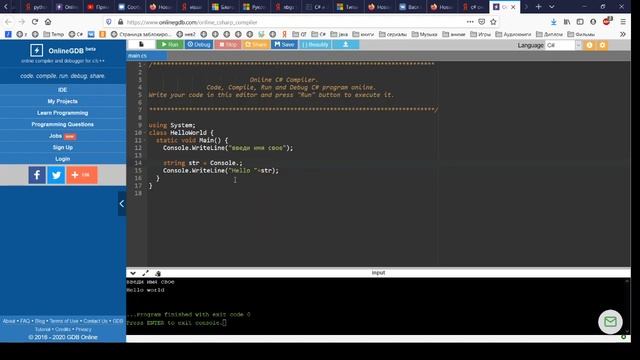Screen dimensions: 640x360
Task: Click the OnlineGDB logo
Action: pyautogui.click(x=62, y=51)
